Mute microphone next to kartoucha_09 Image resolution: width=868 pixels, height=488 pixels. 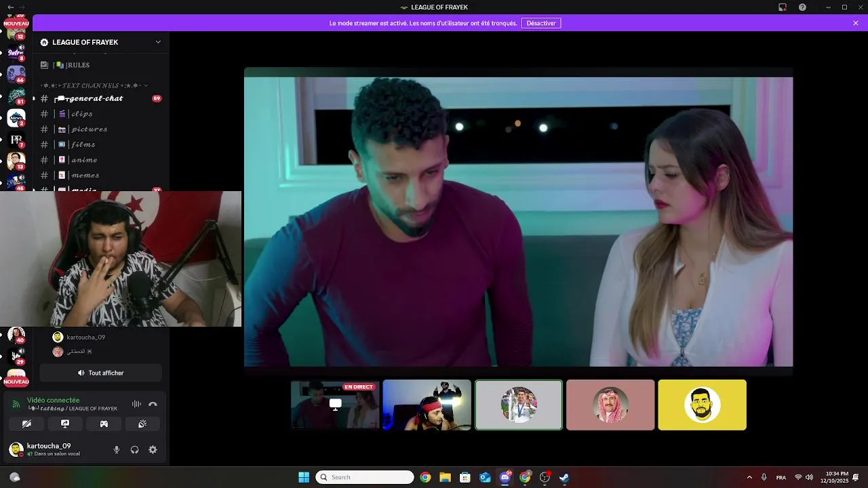click(117, 449)
